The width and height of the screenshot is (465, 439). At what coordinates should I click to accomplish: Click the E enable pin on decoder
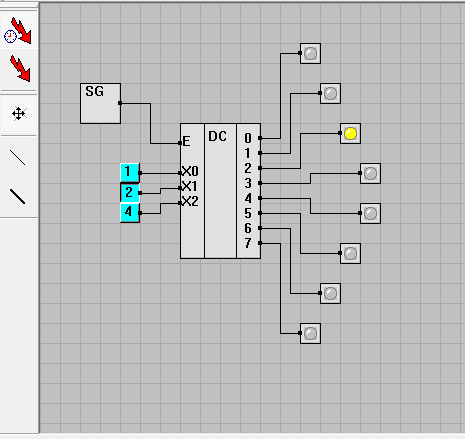[x=180, y=143]
